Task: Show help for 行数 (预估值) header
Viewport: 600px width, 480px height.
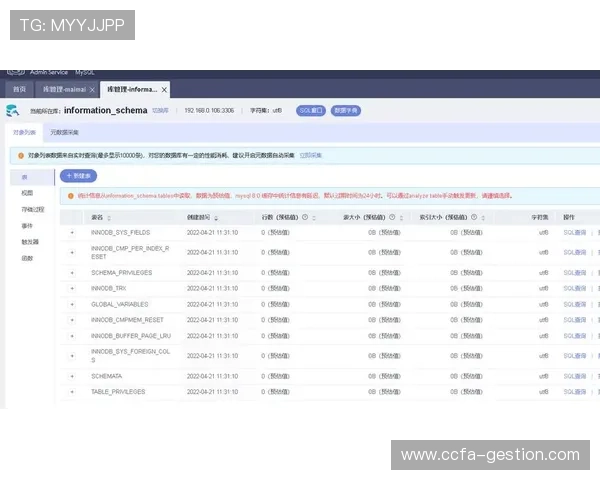Action: [x=305, y=217]
